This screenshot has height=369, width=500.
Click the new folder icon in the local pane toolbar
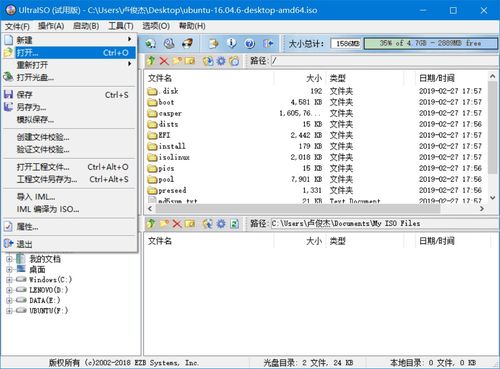click(164, 223)
